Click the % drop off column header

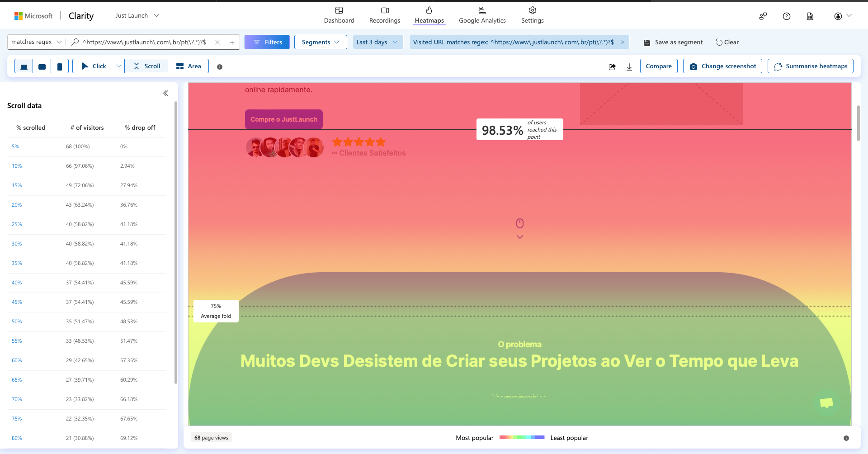coord(140,128)
